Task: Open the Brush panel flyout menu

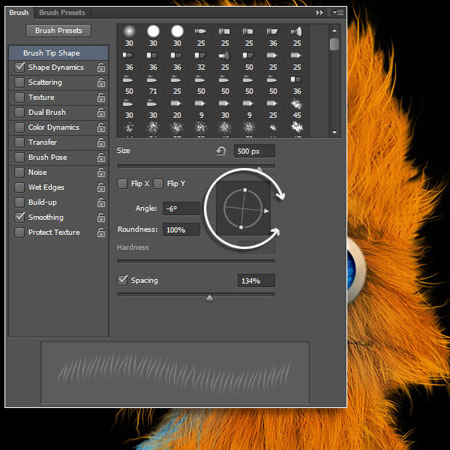Action: pos(338,13)
